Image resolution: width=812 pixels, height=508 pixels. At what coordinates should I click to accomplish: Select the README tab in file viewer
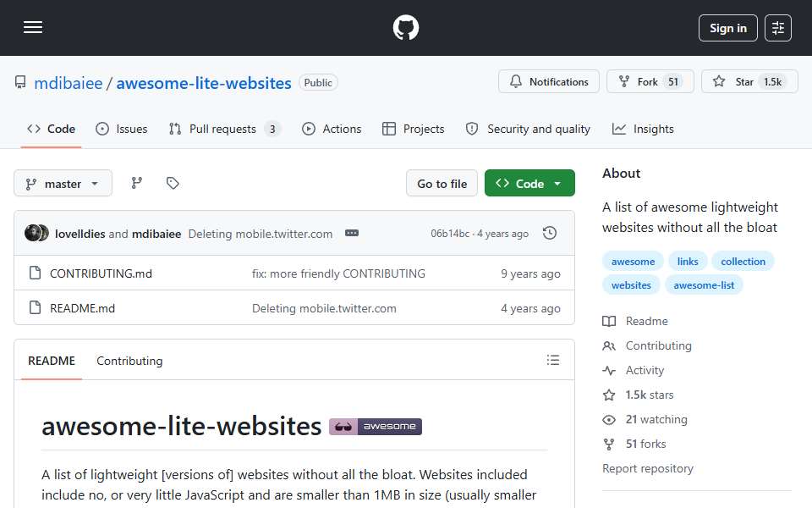[x=52, y=361]
